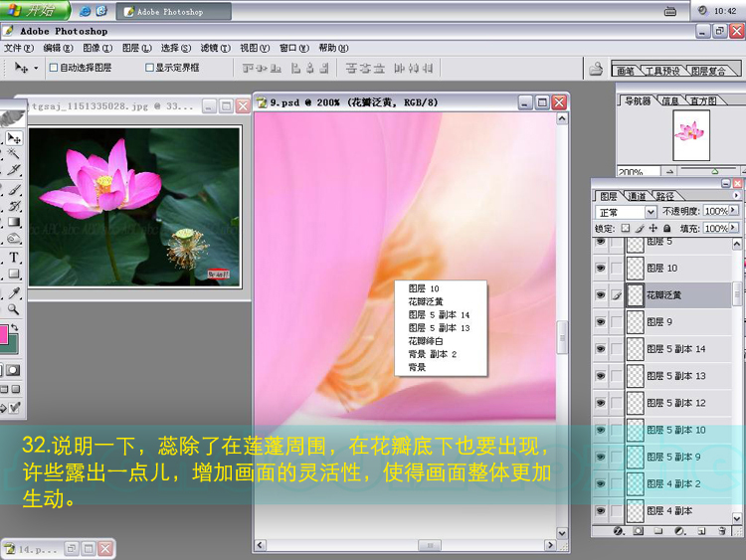Hide the 花瓣泛黄 layer
Screen dimensions: 746x560
(x=601, y=295)
